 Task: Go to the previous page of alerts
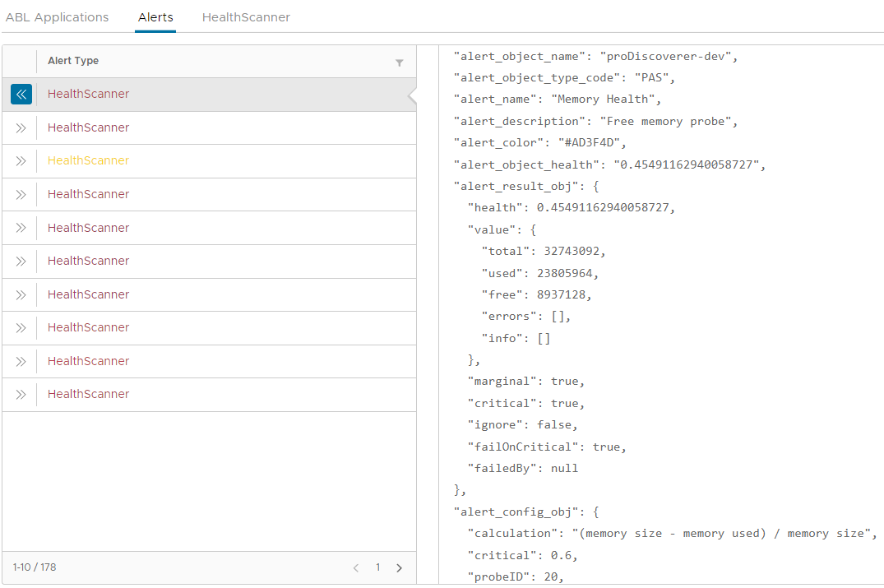tap(355, 567)
